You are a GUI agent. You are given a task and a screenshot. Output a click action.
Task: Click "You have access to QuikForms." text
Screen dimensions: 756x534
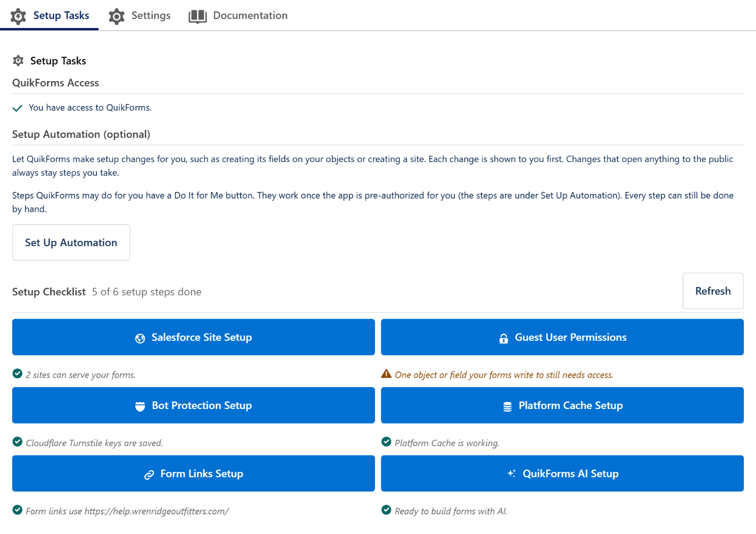pyautogui.click(x=90, y=108)
